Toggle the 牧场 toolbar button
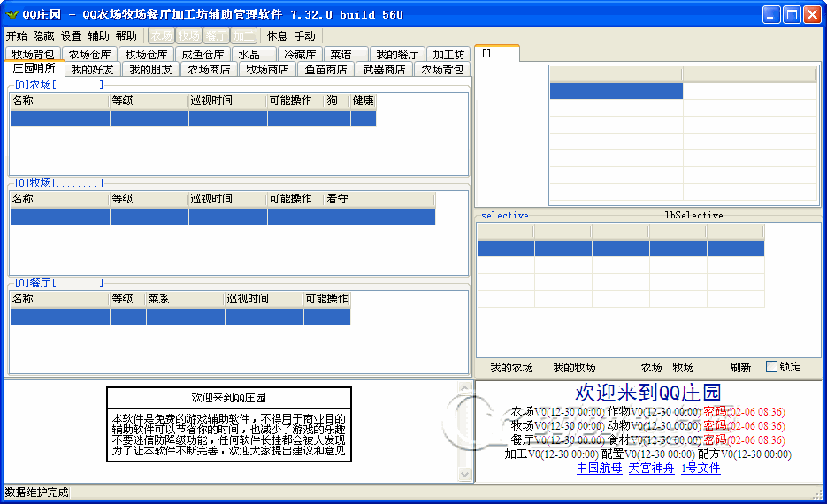827x504 pixels. [188, 36]
